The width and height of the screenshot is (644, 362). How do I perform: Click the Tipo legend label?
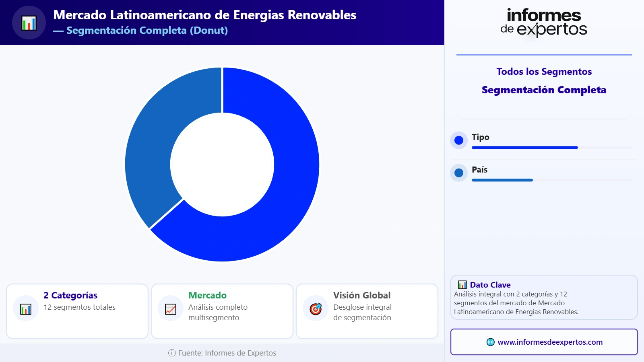pos(481,137)
